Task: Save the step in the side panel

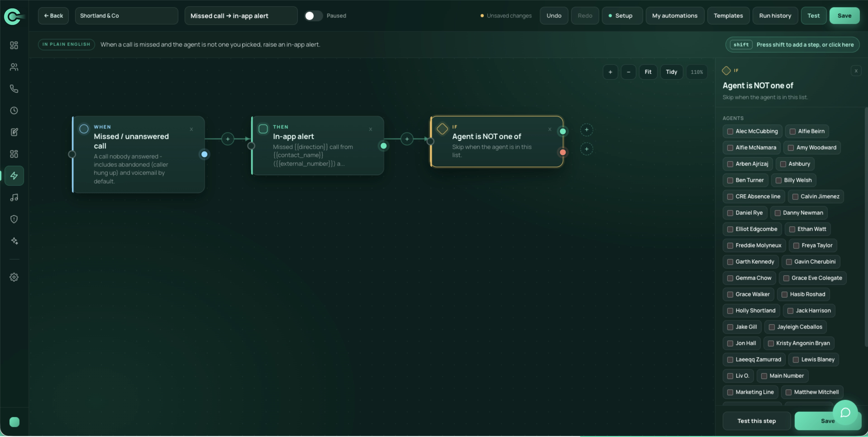Action: click(827, 421)
